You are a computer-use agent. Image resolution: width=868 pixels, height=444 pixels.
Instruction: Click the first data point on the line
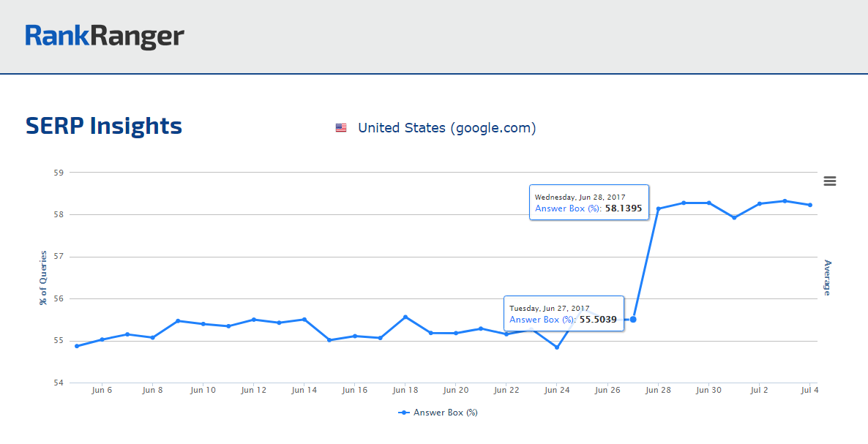(77, 346)
